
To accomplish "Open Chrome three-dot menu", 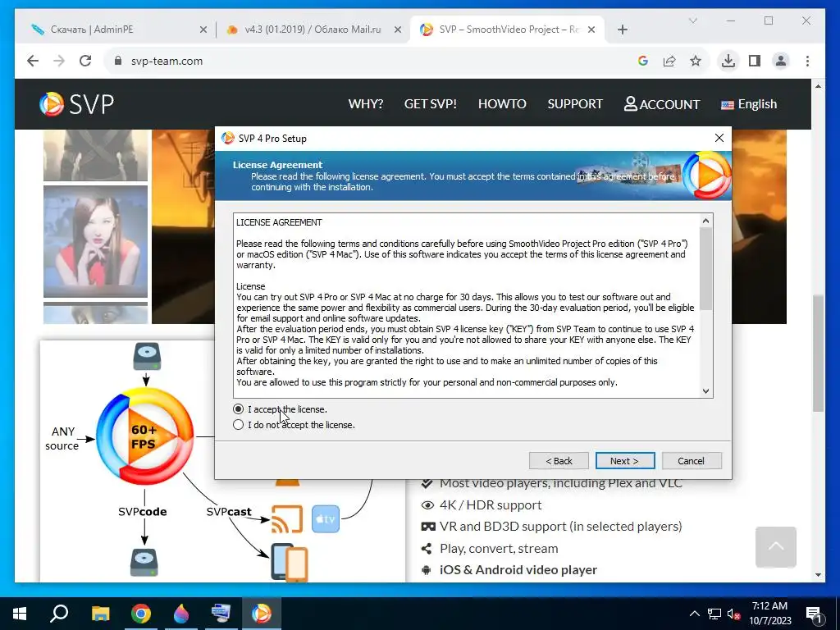I will pyautogui.click(x=807, y=61).
